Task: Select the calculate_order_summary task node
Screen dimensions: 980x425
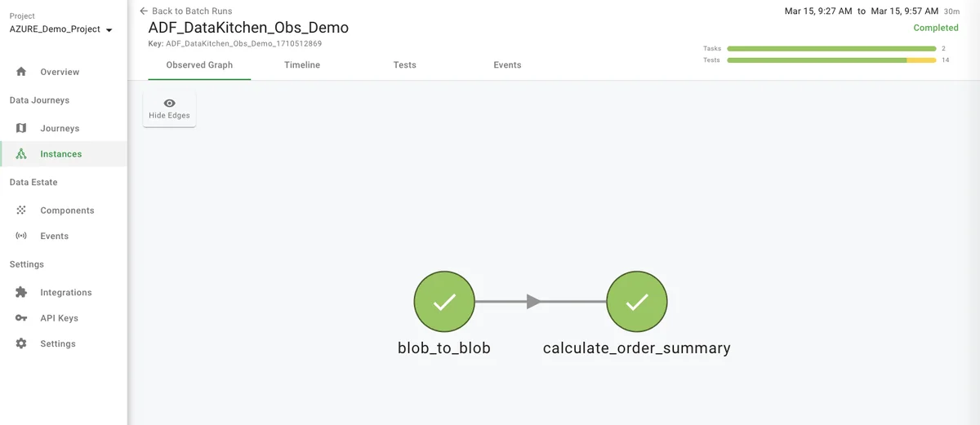Action: 637,302
